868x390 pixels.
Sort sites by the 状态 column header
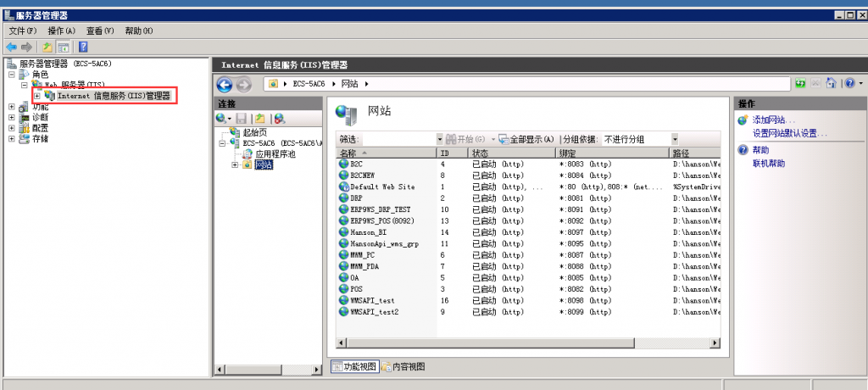[x=511, y=153]
